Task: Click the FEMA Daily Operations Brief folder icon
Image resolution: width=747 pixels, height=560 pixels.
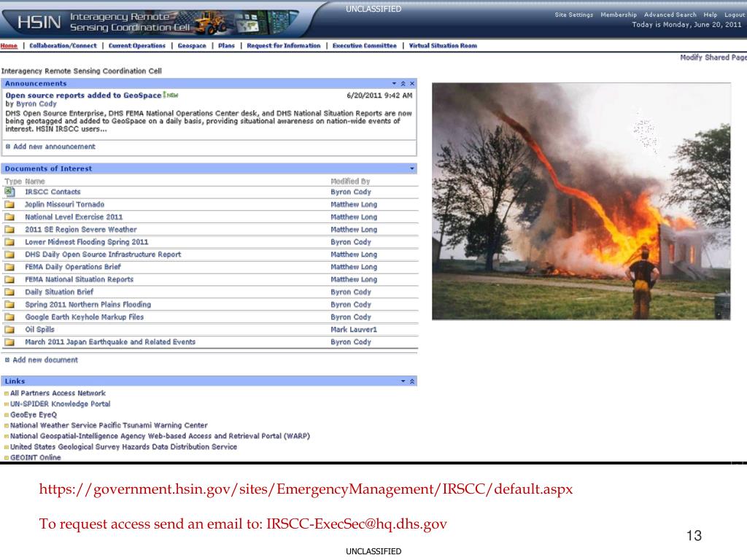Action: pyautogui.click(x=9, y=267)
